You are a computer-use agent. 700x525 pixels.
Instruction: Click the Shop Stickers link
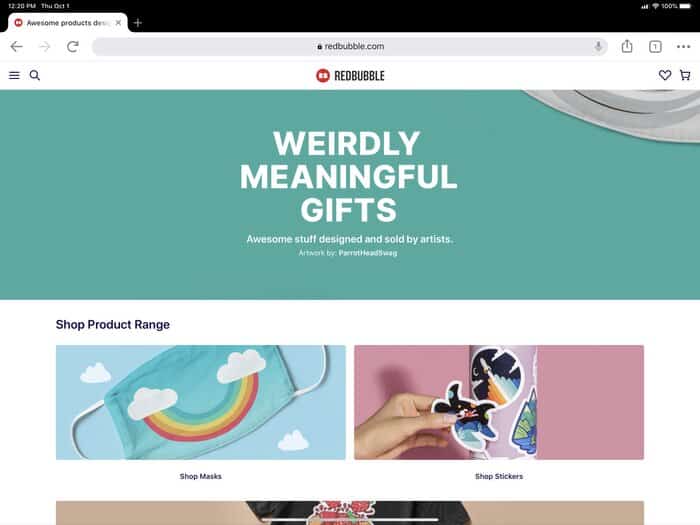[x=499, y=476]
